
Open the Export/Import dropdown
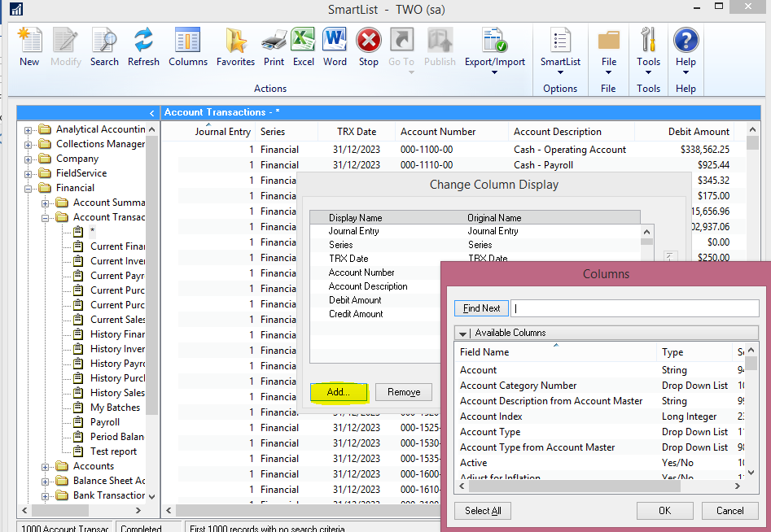(494, 50)
